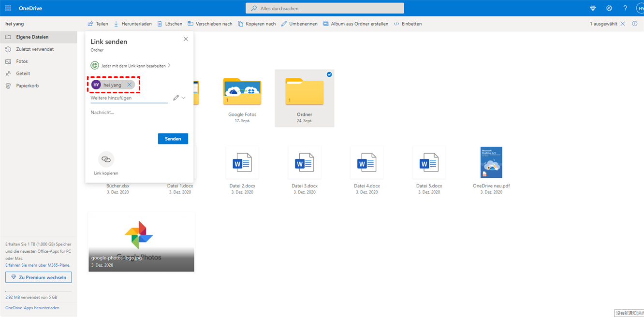Open the app launcher waffle icon
The width and height of the screenshot is (644, 317).
(x=8, y=8)
